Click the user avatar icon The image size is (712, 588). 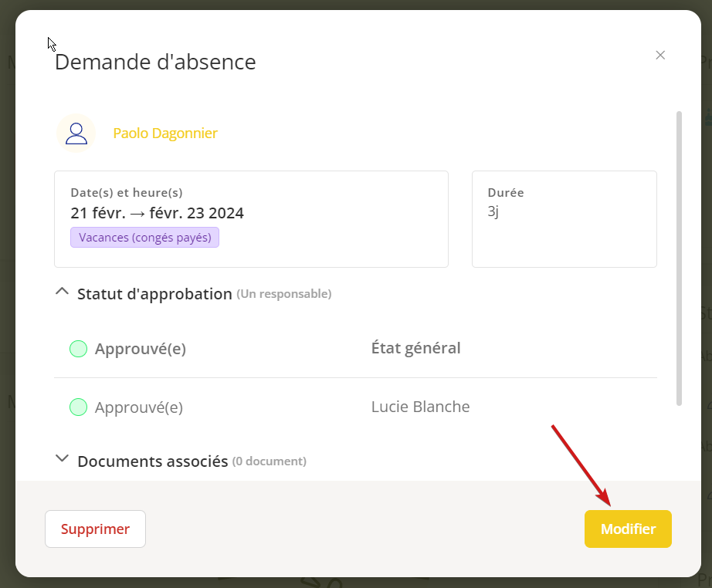point(76,133)
